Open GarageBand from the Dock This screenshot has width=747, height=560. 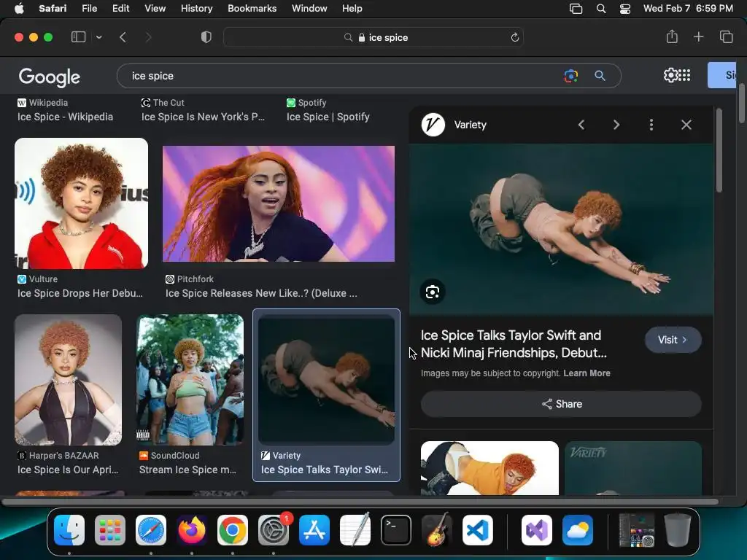[x=437, y=529]
